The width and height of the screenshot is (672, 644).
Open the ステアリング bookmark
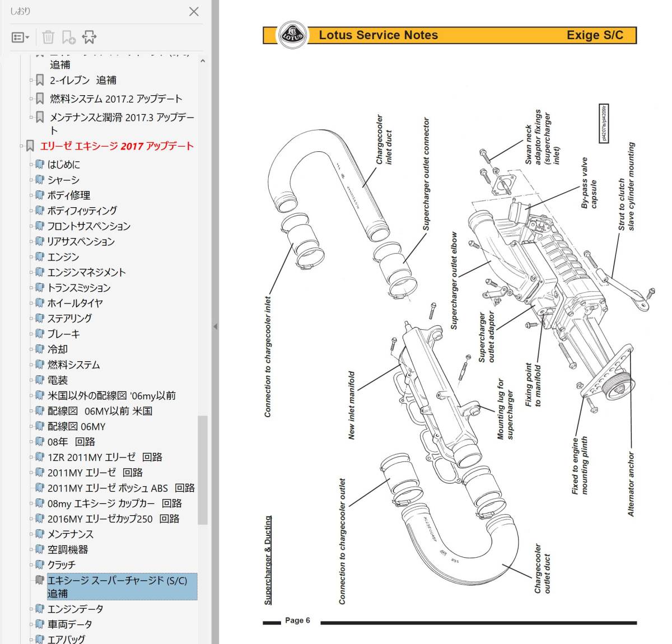click(69, 319)
